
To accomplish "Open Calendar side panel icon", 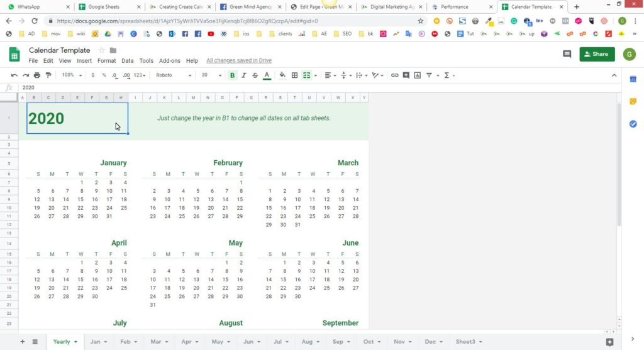I will pos(633,79).
